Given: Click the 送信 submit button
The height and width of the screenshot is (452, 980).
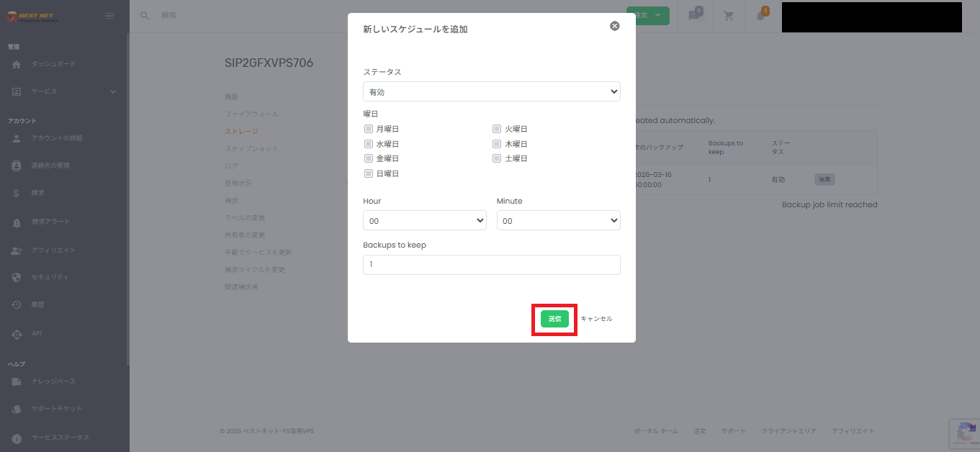Looking at the screenshot, I should click(x=554, y=318).
